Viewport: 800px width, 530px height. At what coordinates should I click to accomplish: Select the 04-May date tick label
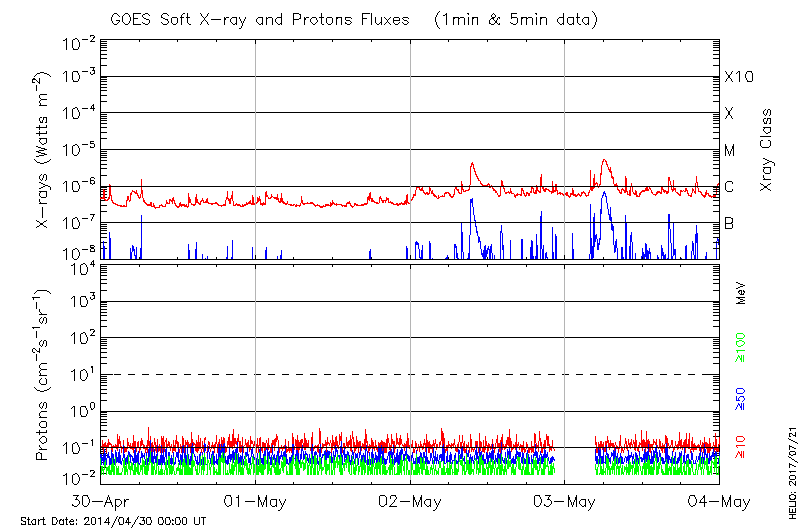[x=719, y=500]
